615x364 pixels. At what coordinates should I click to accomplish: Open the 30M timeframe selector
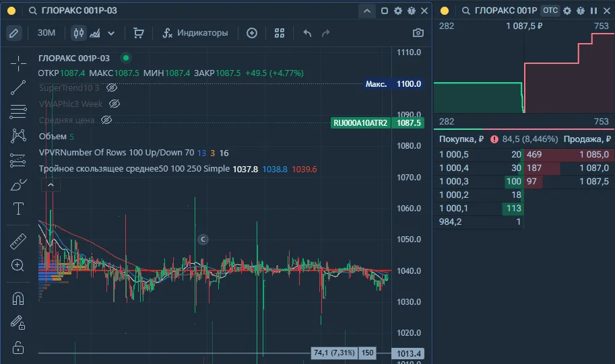[46, 33]
